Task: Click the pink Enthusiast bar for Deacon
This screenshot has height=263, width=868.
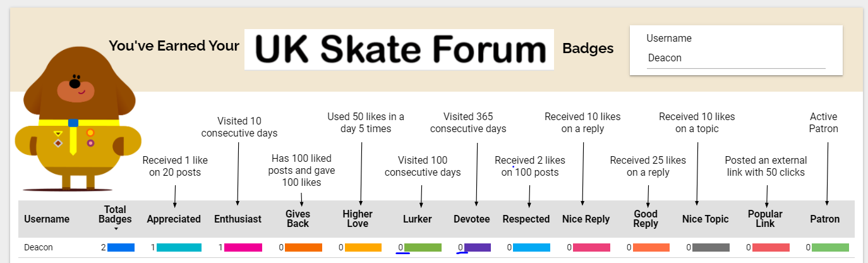Action: point(243,248)
